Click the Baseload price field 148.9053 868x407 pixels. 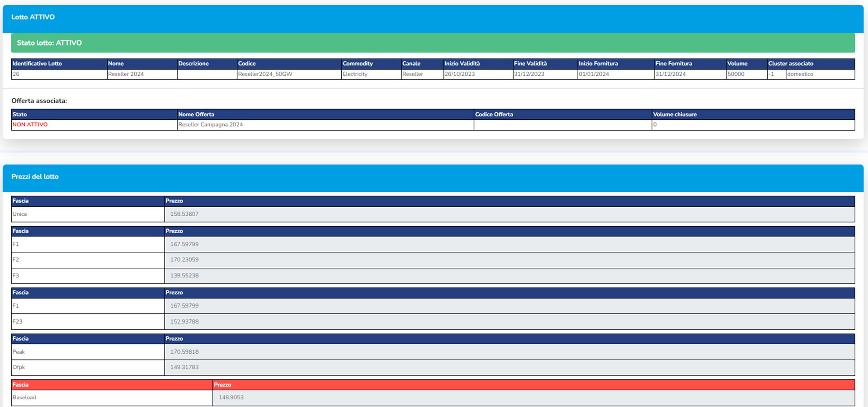[x=533, y=398]
